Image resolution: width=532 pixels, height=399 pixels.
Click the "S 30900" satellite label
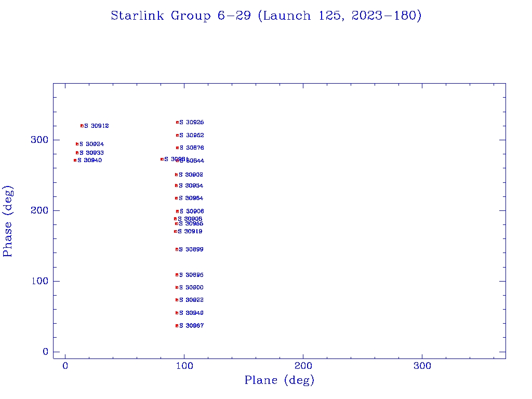point(191,287)
